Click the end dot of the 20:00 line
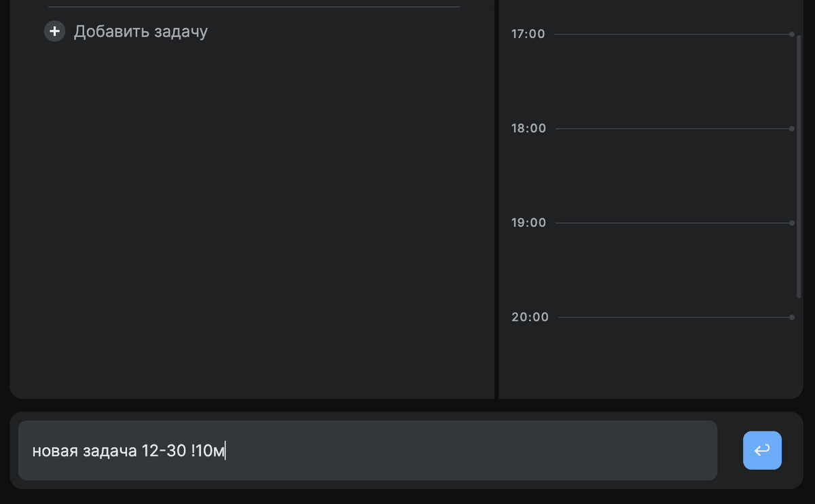Image resolution: width=815 pixels, height=504 pixels. (x=792, y=317)
